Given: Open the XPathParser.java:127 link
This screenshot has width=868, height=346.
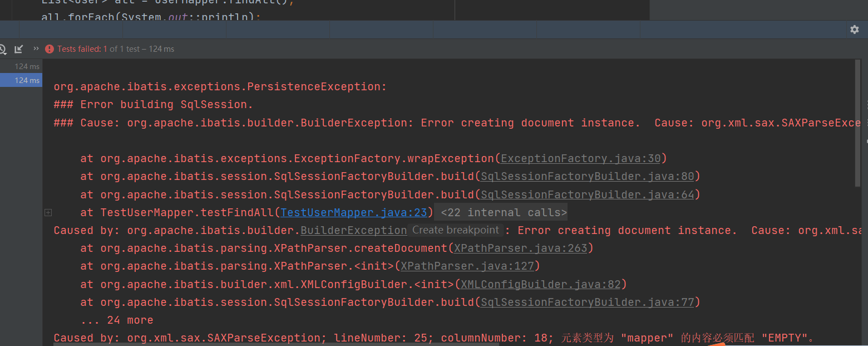Looking at the screenshot, I should click(467, 266).
